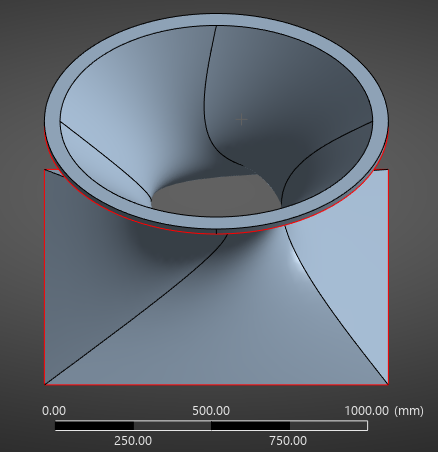Click the red left vertical base edge
438x452 pixels.
(44, 277)
